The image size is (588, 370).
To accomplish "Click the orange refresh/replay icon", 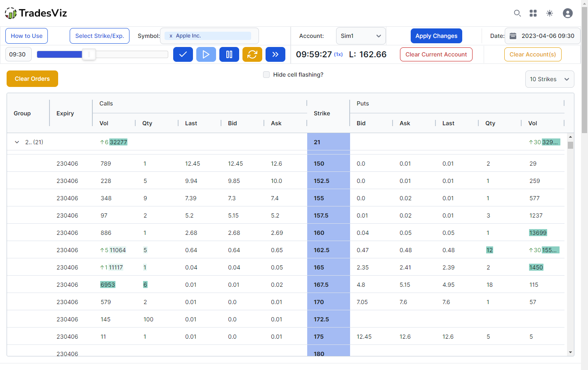I will click(252, 54).
